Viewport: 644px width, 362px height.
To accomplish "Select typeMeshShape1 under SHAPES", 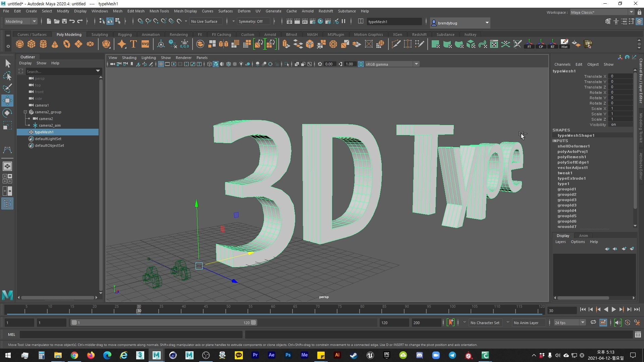I will [x=576, y=135].
